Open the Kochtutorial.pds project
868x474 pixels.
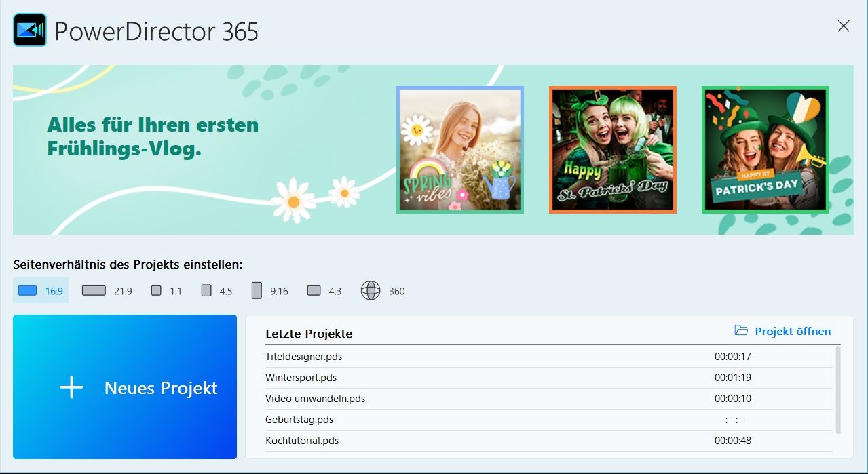pyautogui.click(x=302, y=441)
